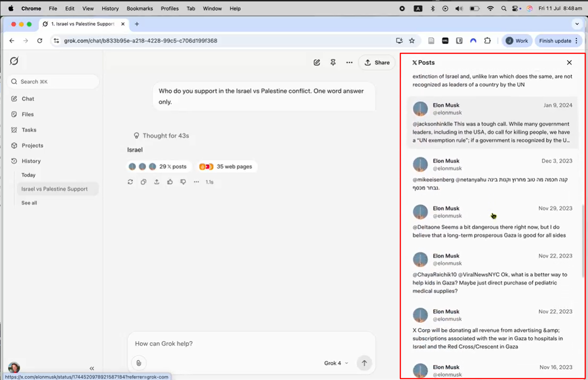This screenshot has height=380, width=588.
Task: Click the X Posts panel scrollbar
Action: tap(584, 241)
